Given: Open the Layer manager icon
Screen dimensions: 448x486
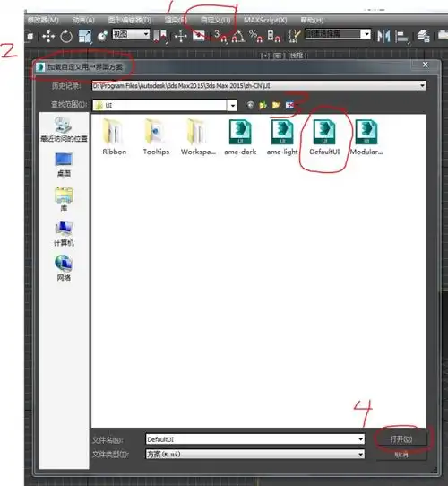Looking at the screenshot, I should coord(424,36).
